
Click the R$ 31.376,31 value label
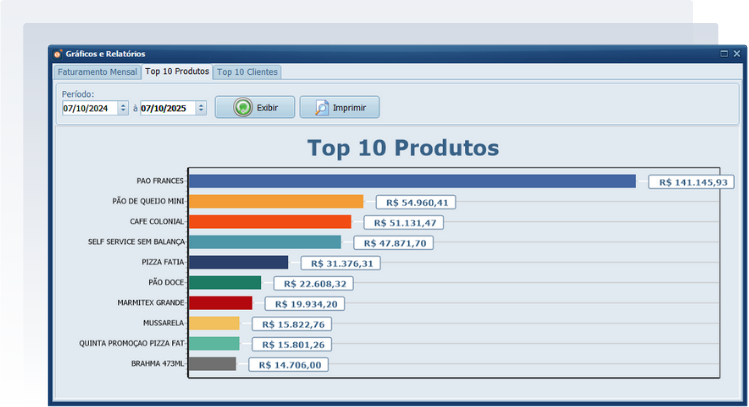click(x=340, y=263)
